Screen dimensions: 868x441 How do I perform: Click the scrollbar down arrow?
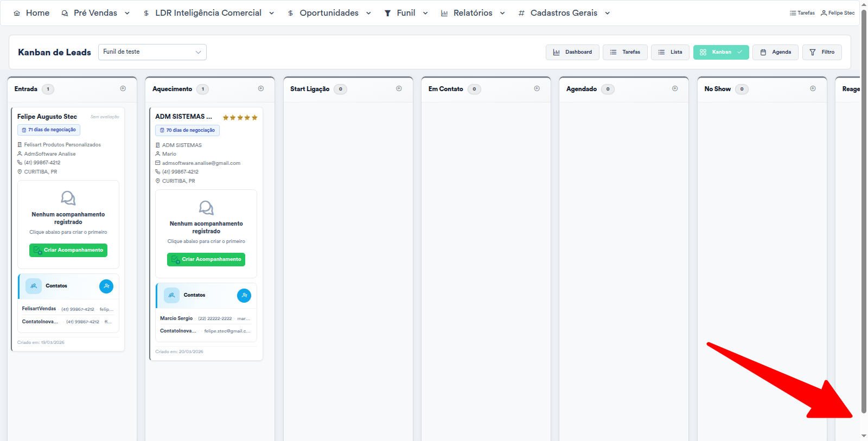click(864, 436)
